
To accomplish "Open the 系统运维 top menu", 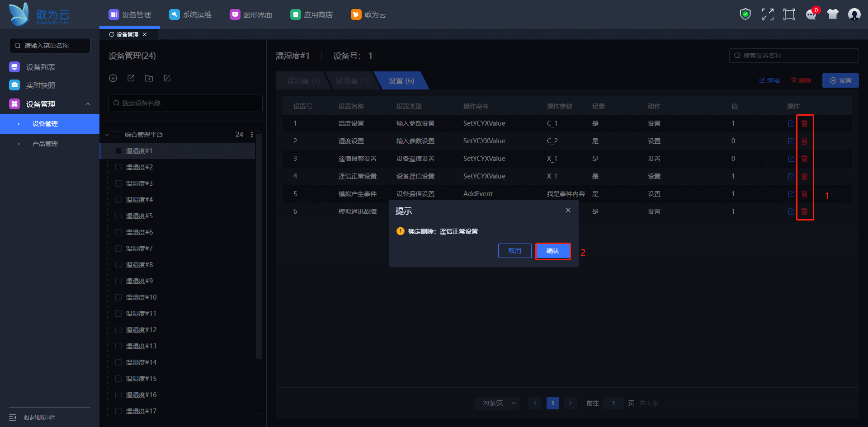I will click(190, 14).
